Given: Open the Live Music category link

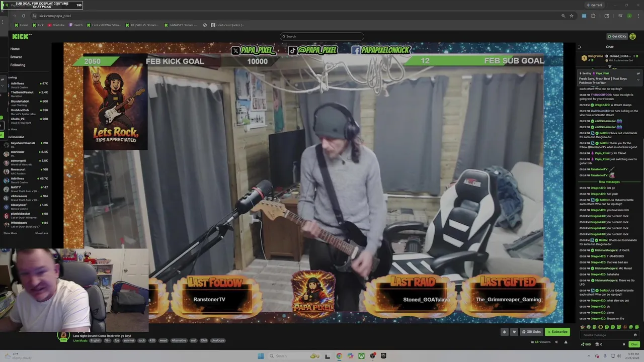Looking at the screenshot, I should coord(80,340).
